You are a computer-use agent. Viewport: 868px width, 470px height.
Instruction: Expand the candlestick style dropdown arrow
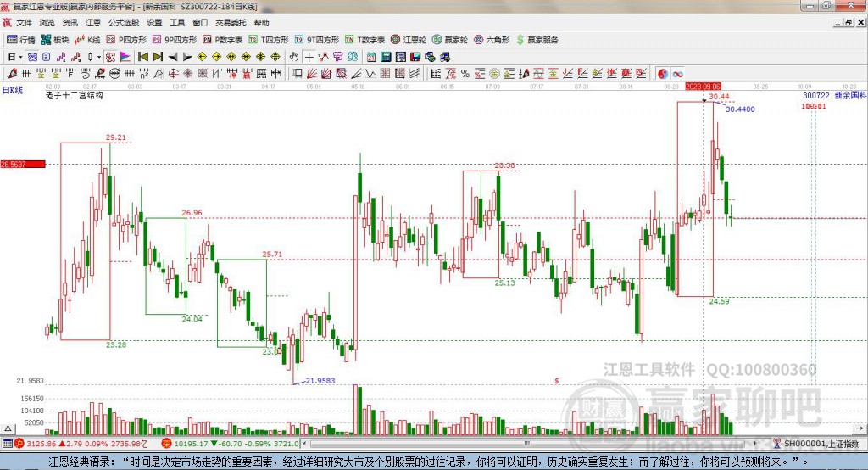coord(99,57)
